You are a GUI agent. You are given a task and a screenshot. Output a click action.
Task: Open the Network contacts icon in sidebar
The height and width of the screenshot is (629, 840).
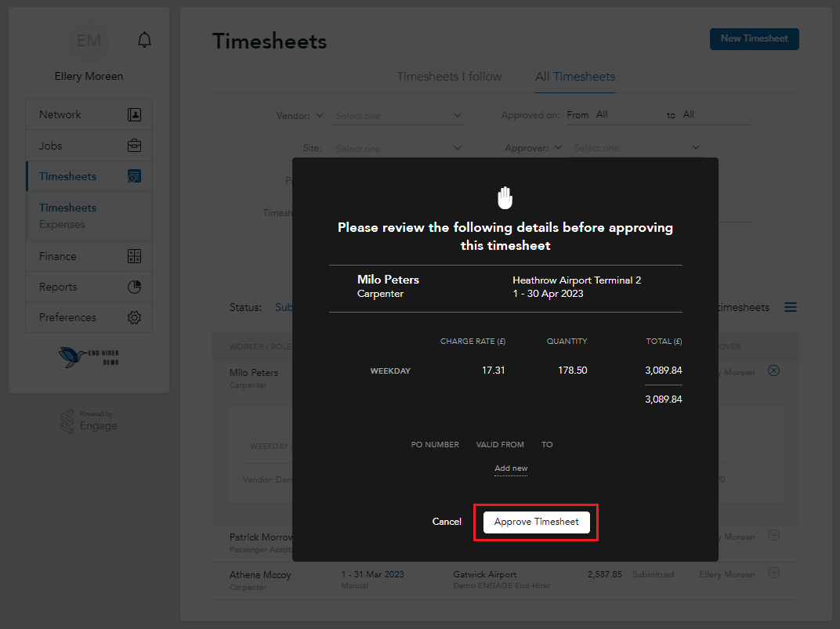coord(134,114)
